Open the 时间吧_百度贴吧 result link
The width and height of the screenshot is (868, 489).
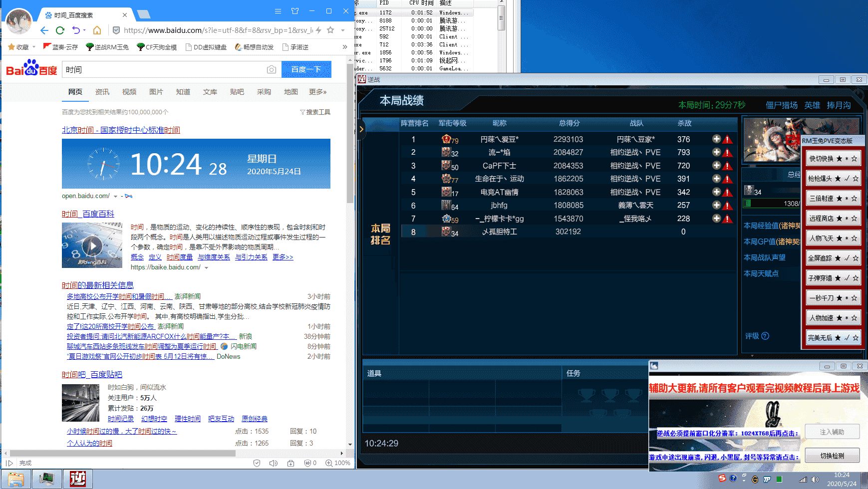[92, 374]
